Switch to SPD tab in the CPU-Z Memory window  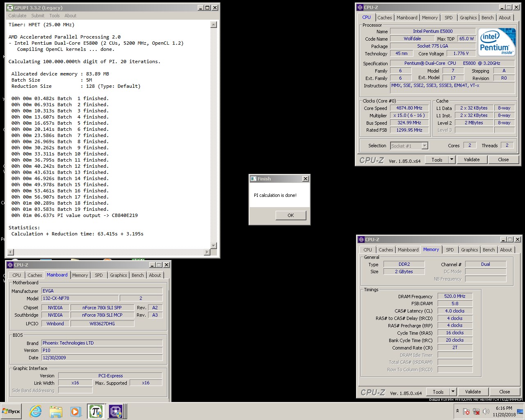tap(450, 250)
